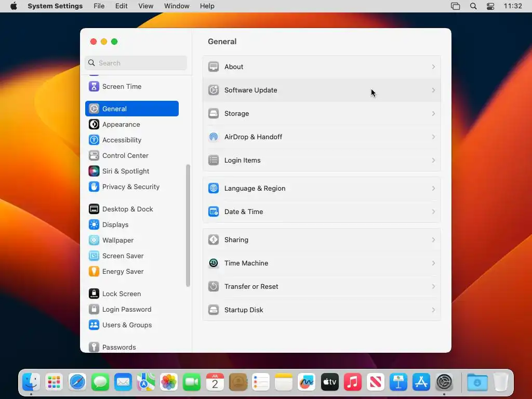Screen dimensions: 532x399
Task: Open the Edit menu
Action: pyautogui.click(x=121, y=6)
